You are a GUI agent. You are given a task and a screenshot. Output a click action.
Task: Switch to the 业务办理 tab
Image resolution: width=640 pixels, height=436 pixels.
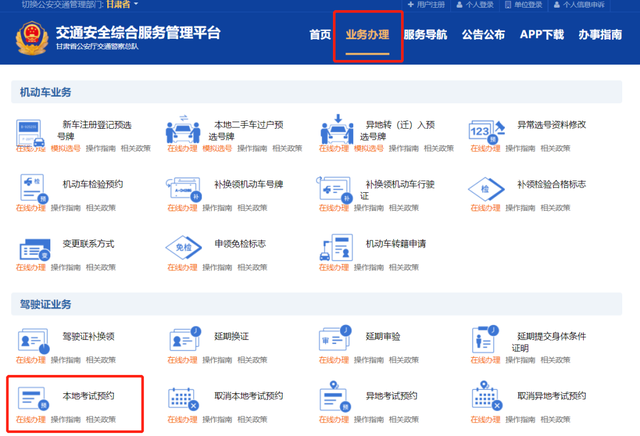pos(367,35)
